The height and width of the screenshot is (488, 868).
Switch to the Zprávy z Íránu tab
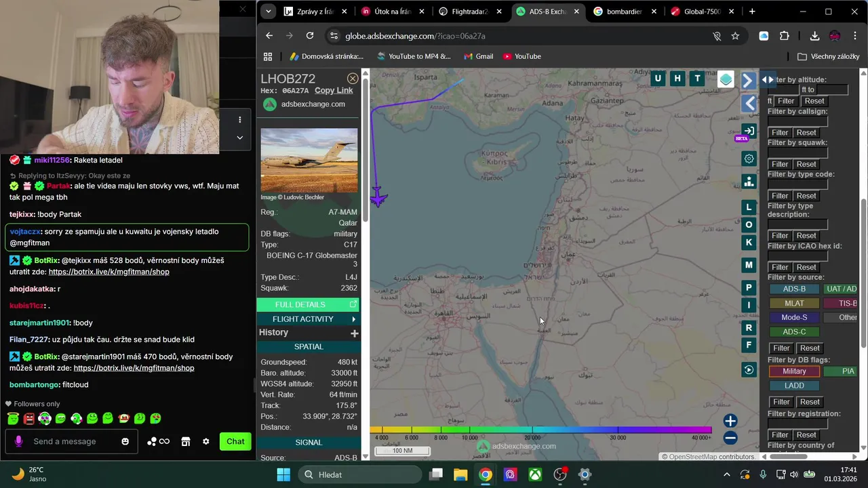pyautogui.click(x=315, y=12)
